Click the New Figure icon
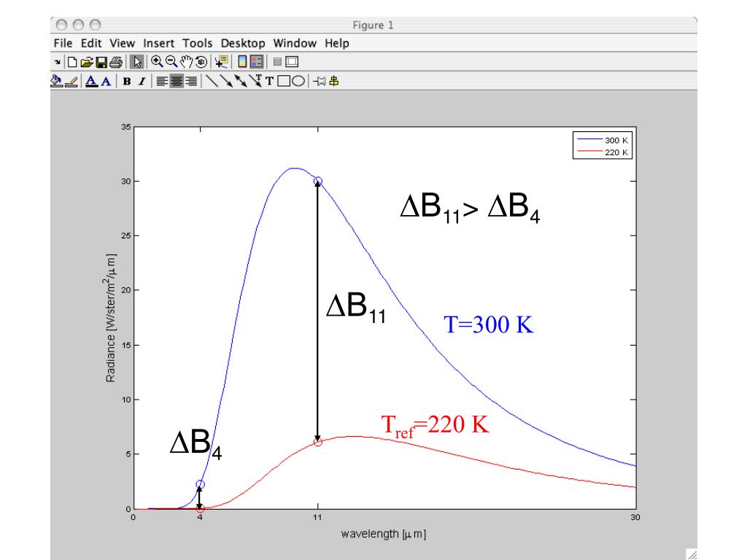The image size is (747, 560). coord(72,62)
